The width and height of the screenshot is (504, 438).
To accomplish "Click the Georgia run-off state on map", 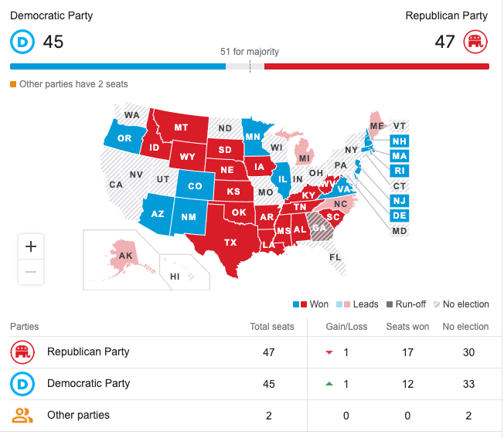I will pos(318,227).
